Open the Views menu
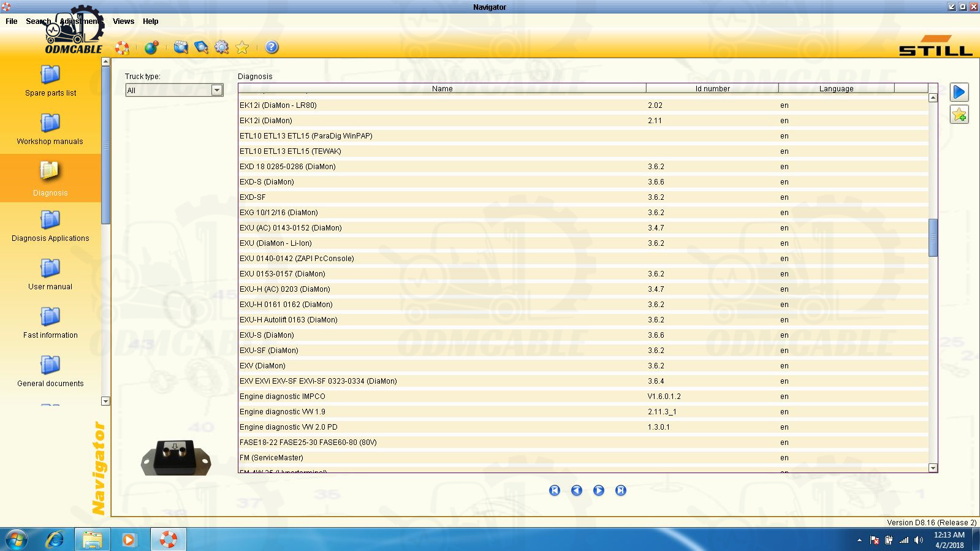Image resolution: width=980 pixels, height=551 pixels. 123,21
